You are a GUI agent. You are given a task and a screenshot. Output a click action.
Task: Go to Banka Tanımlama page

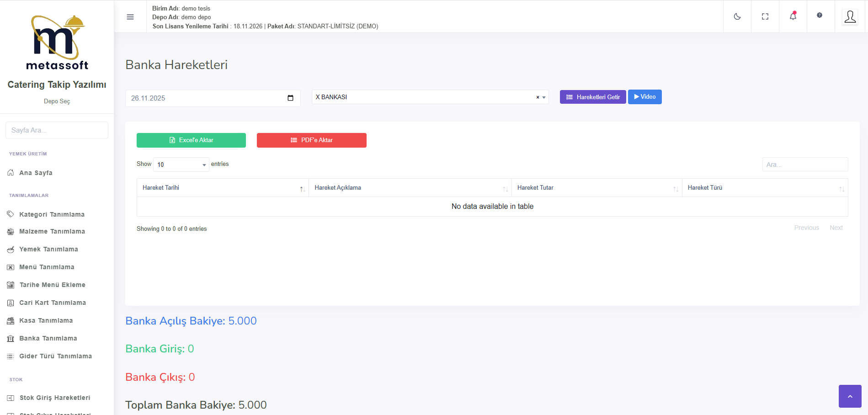[x=48, y=338]
